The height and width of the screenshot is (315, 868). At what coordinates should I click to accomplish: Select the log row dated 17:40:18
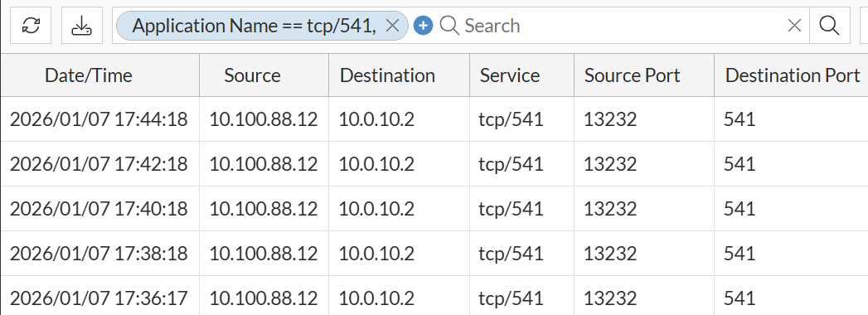point(434,209)
